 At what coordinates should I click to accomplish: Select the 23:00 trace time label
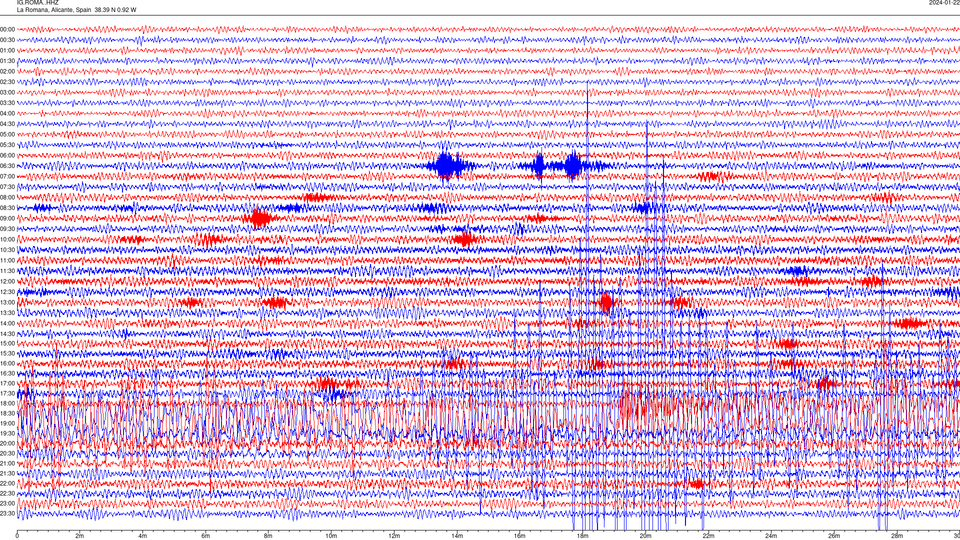point(7,503)
